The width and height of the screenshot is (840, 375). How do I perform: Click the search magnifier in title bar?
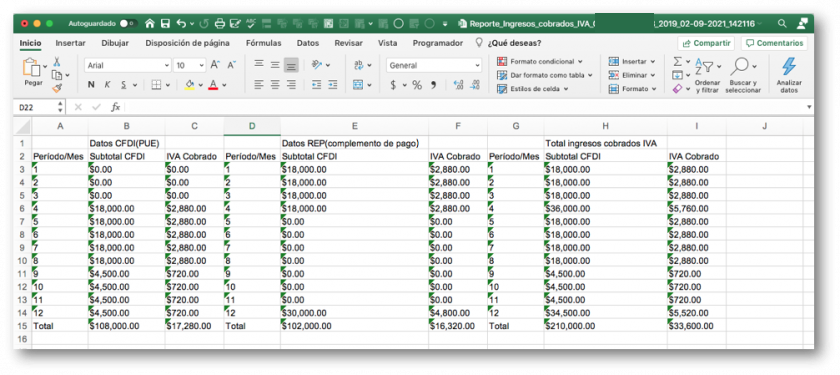click(x=782, y=24)
